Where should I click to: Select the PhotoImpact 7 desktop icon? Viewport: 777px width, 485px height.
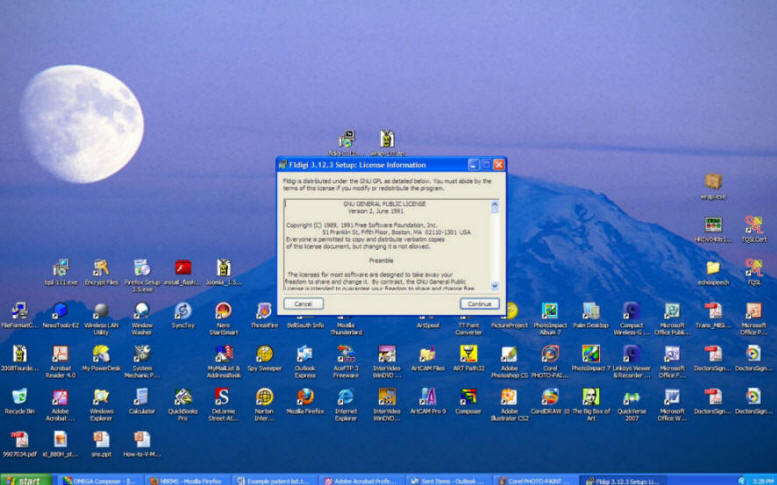point(591,359)
